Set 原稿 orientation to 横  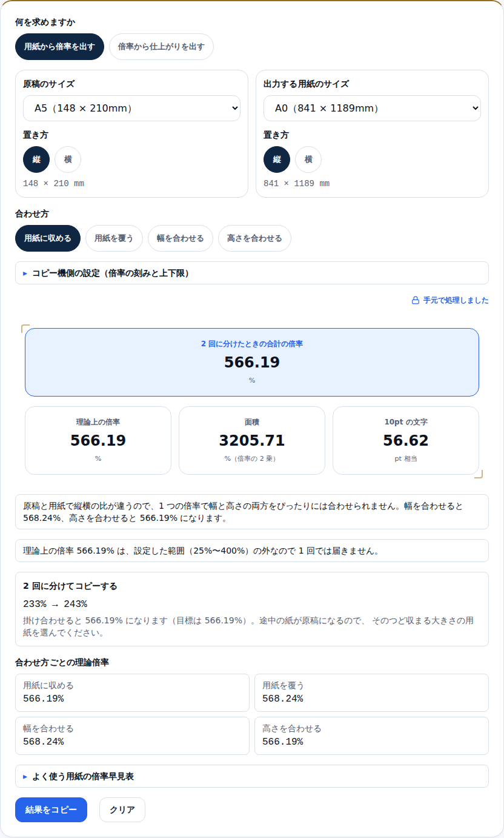(68, 159)
